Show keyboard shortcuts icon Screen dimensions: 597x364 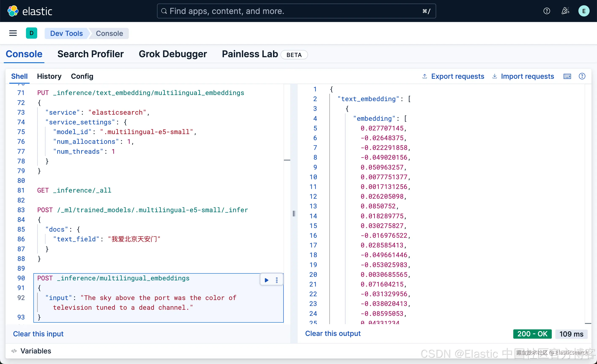click(567, 76)
